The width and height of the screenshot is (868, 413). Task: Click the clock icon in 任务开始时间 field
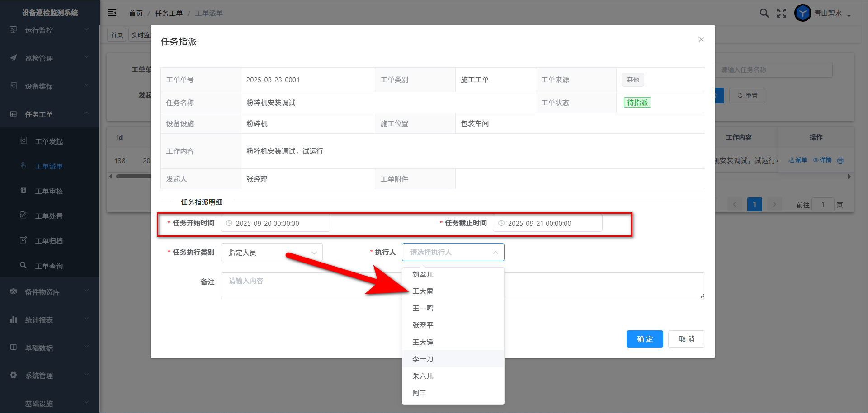[x=229, y=223]
